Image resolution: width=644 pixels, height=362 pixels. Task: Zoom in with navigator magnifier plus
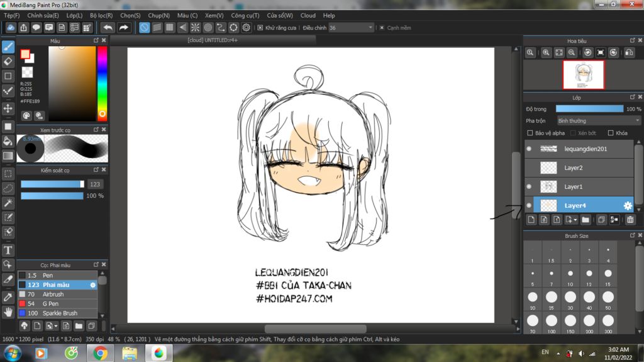[x=546, y=53]
